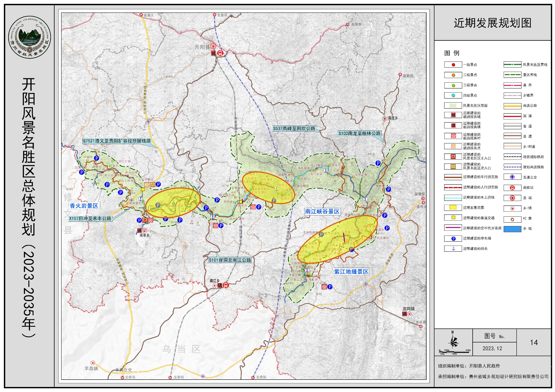This screenshot has height=392, width=555.
Task: Click the 紫江地缝景区 map label
Action: [x=351, y=272]
